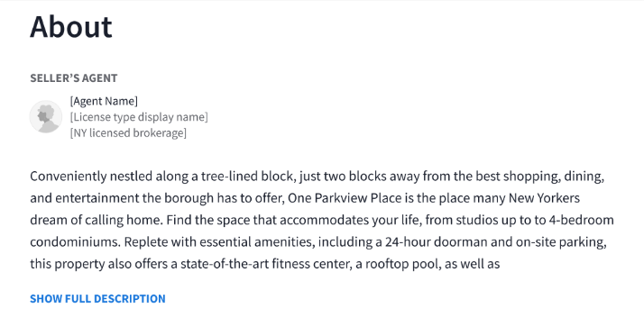Image resolution: width=644 pixels, height=336 pixels.
Task: Click the words One Parkview Place
Action: click(345, 198)
